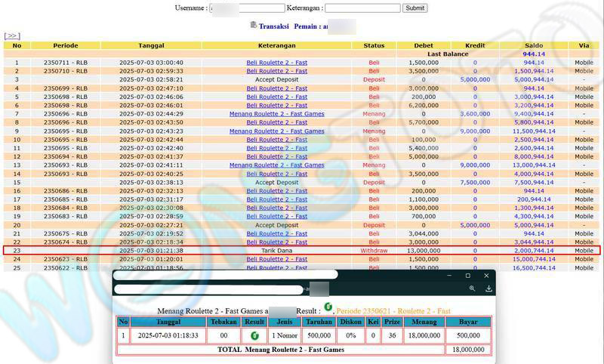604x364 pixels.
Task: Open Beli Roulette link for periode 2350711
Action: coord(276,63)
